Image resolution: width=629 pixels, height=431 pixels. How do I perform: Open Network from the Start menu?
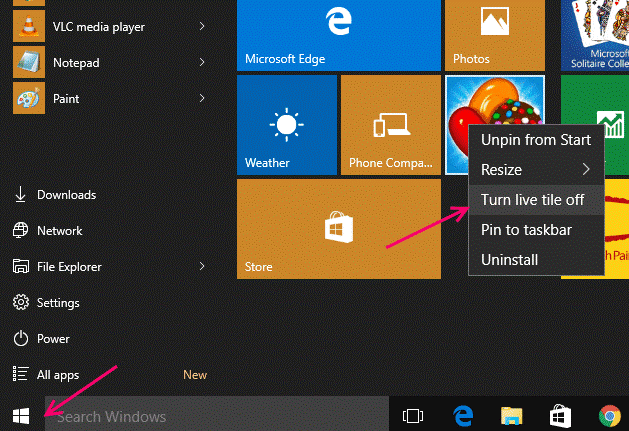tap(48, 231)
